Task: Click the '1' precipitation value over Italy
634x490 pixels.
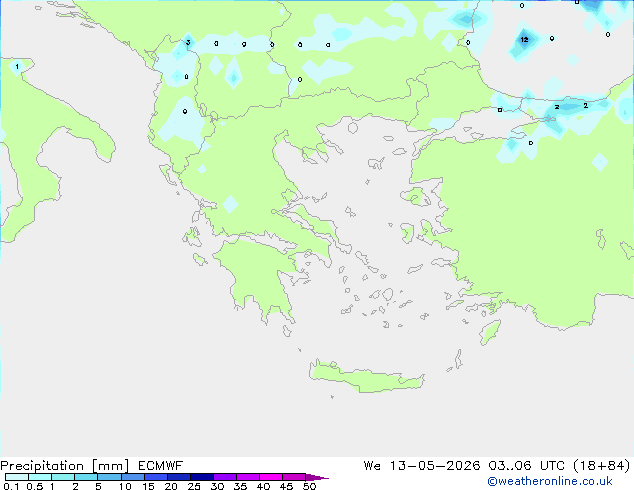Action: tap(17, 66)
